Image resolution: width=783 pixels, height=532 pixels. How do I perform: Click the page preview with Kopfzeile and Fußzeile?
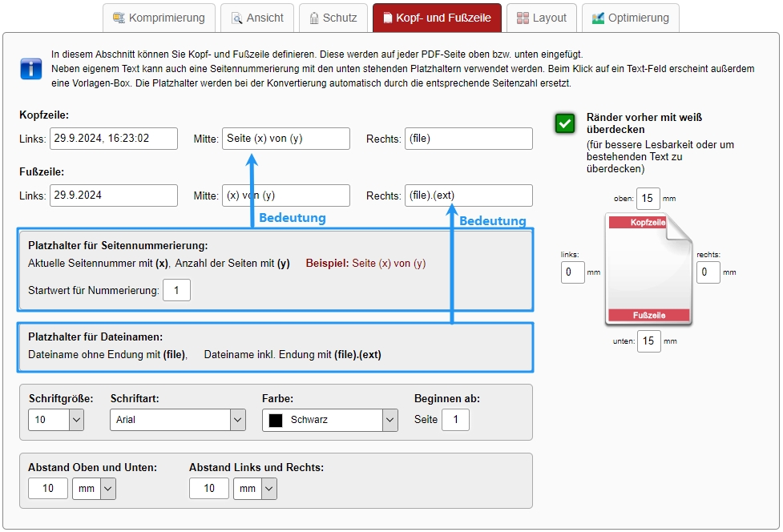(x=648, y=270)
